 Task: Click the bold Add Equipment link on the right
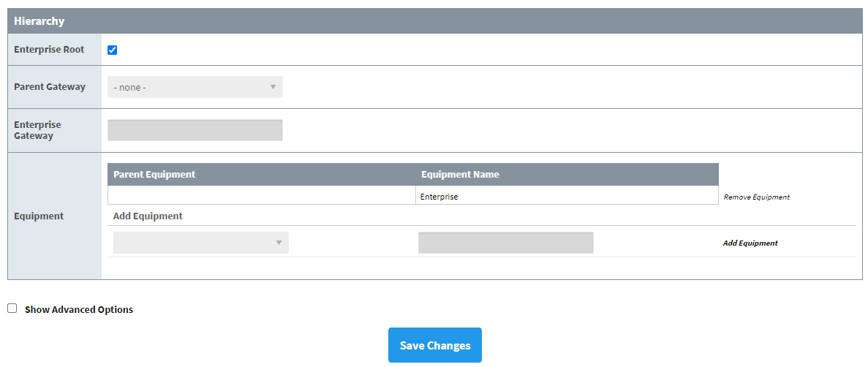pos(750,243)
